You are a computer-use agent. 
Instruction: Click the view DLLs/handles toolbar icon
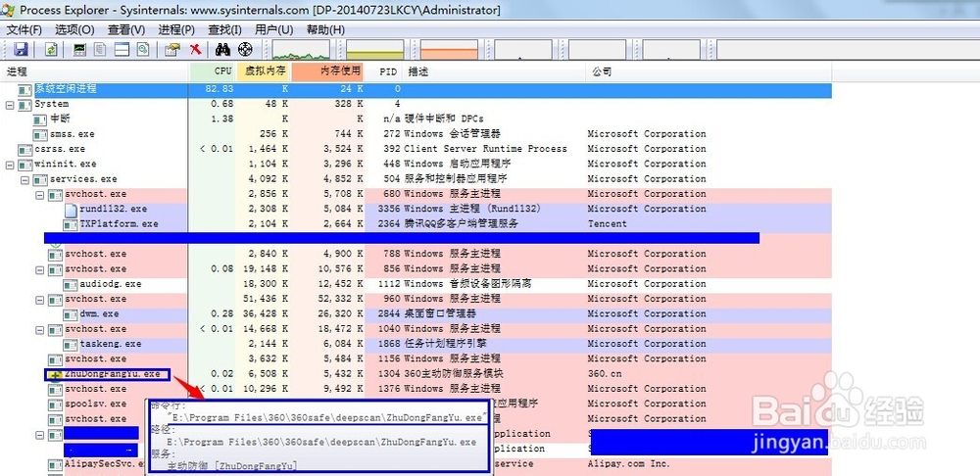(x=143, y=49)
